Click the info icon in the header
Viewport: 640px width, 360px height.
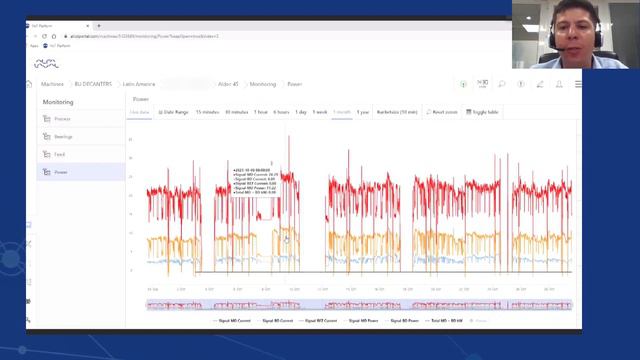click(521, 84)
